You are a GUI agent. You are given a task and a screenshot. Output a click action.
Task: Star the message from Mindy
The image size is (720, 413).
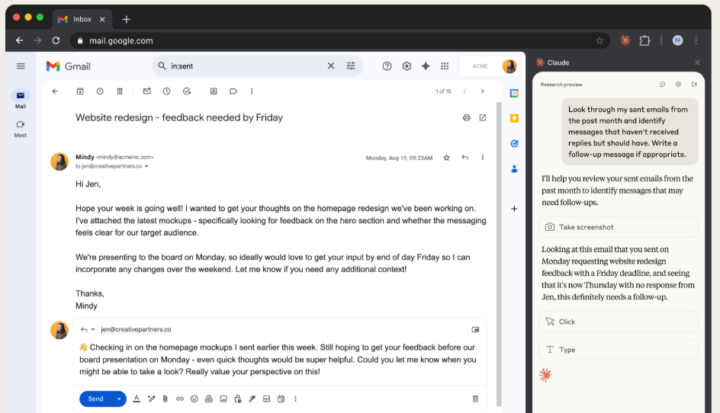(x=446, y=158)
